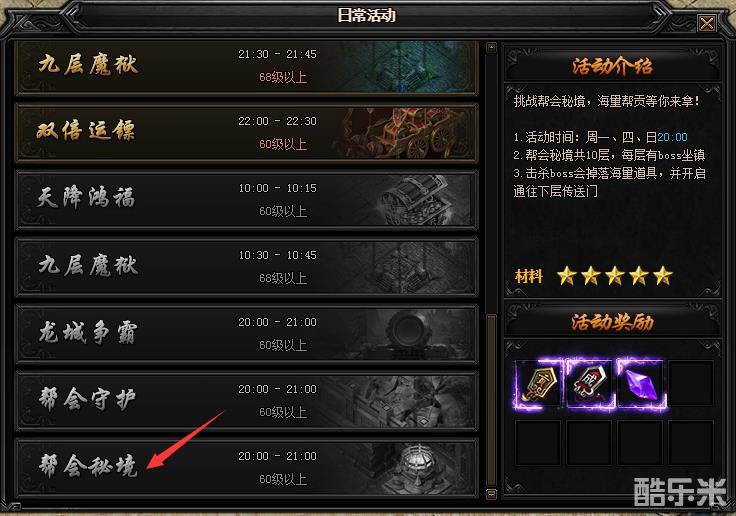736x516 pixels.
Task: Click the fifth gold star in 材料 rating
Action: coord(663,276)
